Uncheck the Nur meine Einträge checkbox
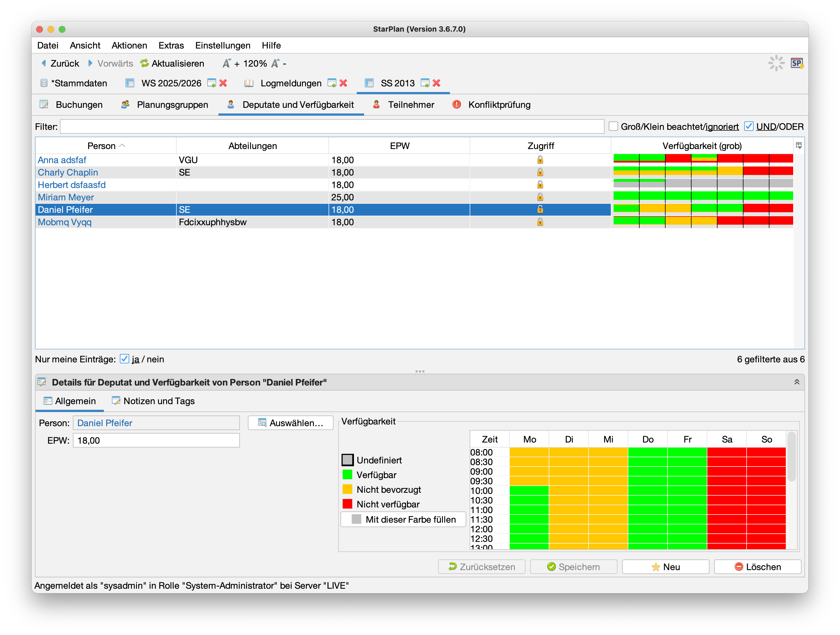 tap(124, 359)
